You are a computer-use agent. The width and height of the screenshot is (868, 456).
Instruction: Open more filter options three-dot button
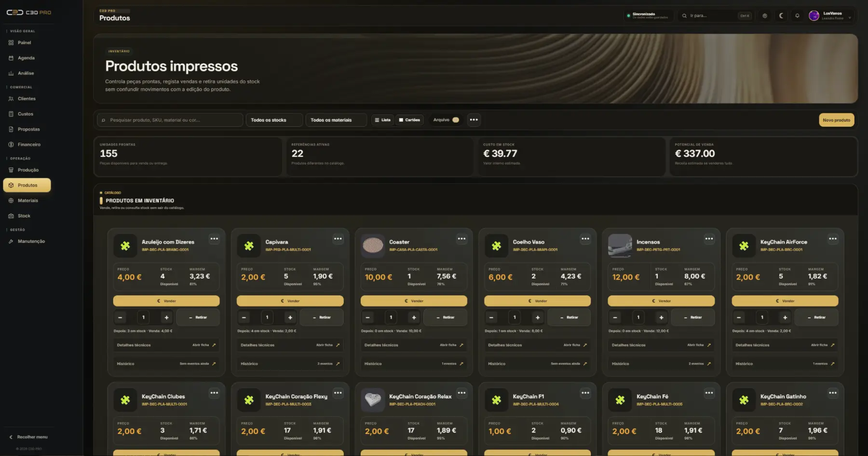474,120
